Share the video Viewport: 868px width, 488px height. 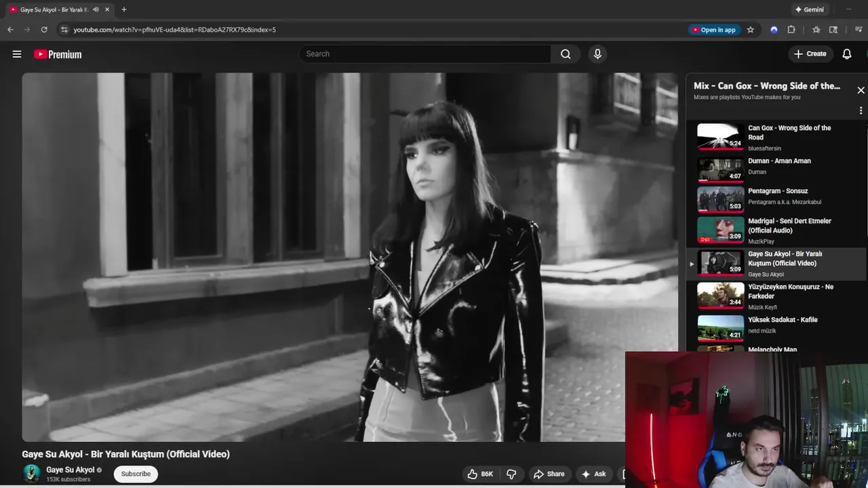(x=549, y=474)
